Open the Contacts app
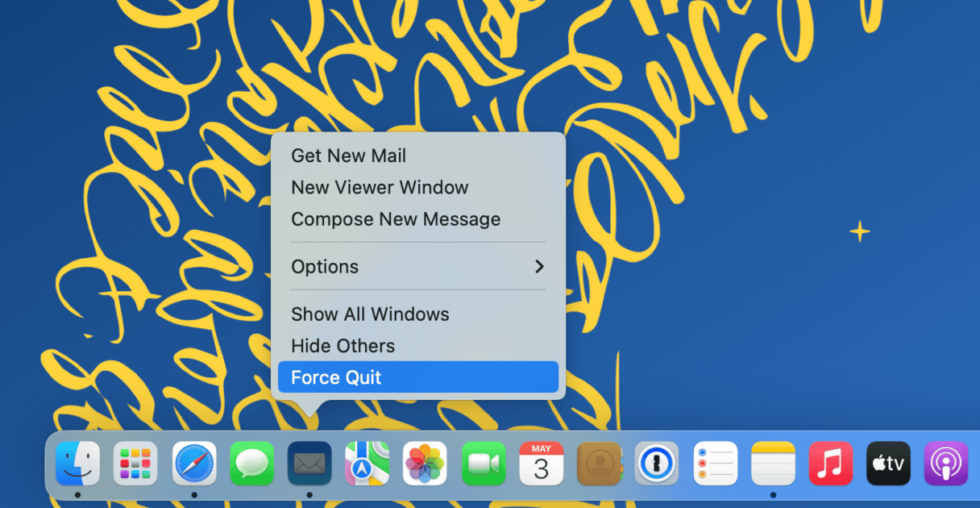 (599, 464)
